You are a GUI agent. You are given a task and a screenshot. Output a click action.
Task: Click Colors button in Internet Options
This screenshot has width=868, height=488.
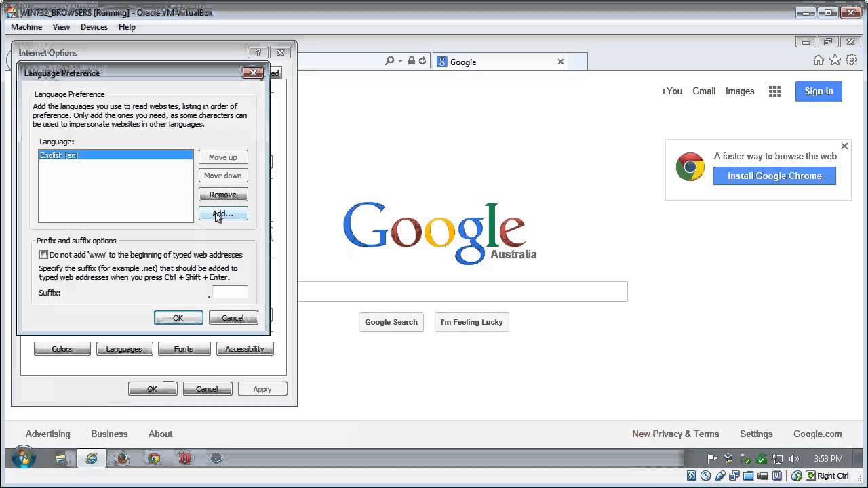coord(62,349)
